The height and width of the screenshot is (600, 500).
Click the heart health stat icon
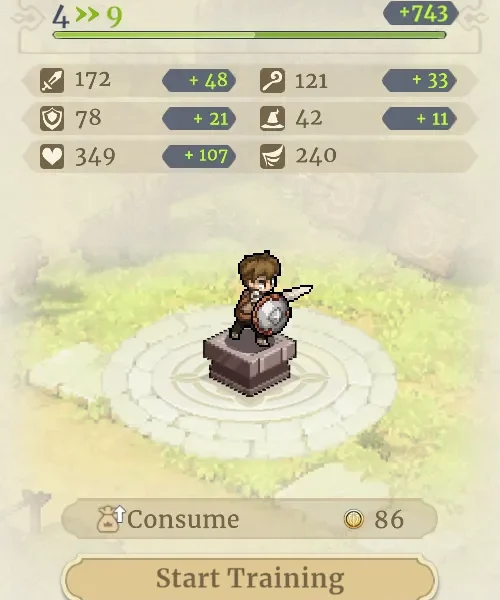[52, 157]
